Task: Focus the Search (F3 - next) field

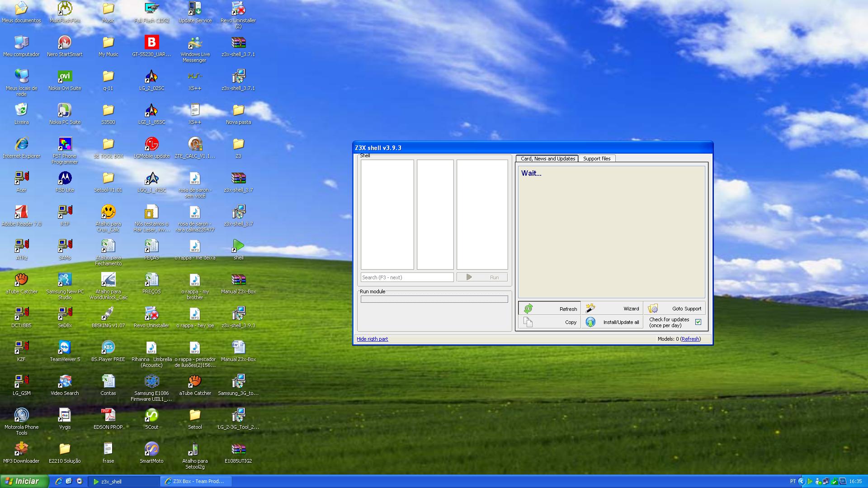Action: (407, 277)
